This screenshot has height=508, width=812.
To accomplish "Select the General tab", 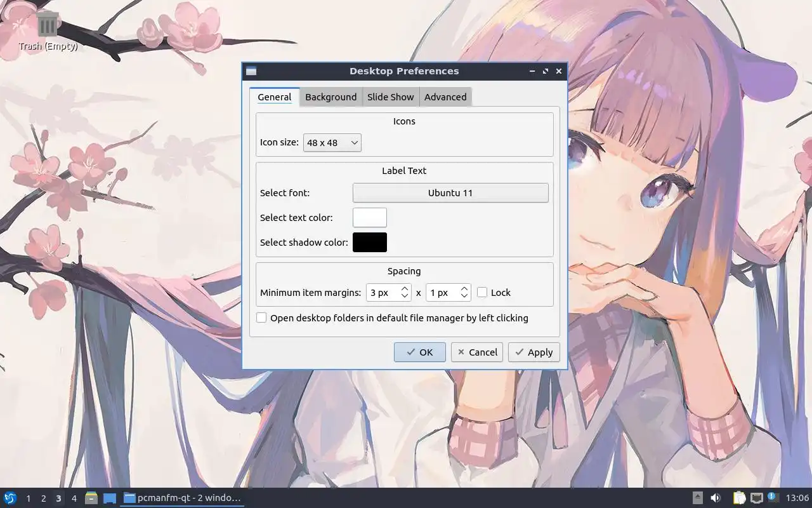I will 274,97.
